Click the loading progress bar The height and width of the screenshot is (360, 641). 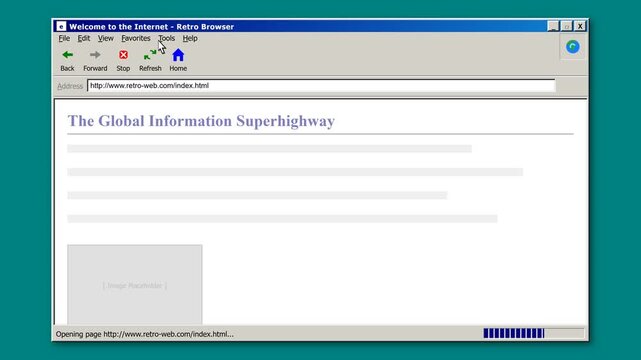click(x=534, y=333)
